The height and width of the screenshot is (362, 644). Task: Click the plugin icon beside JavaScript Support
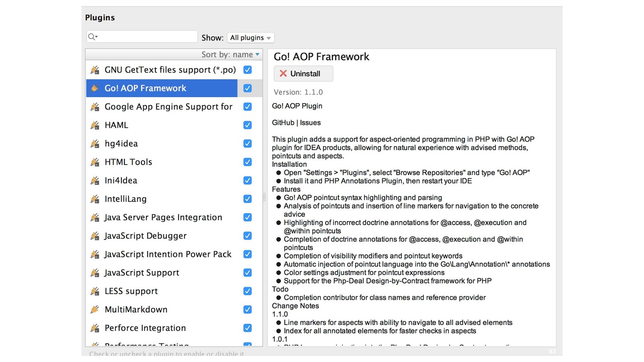tap(95, 273)
